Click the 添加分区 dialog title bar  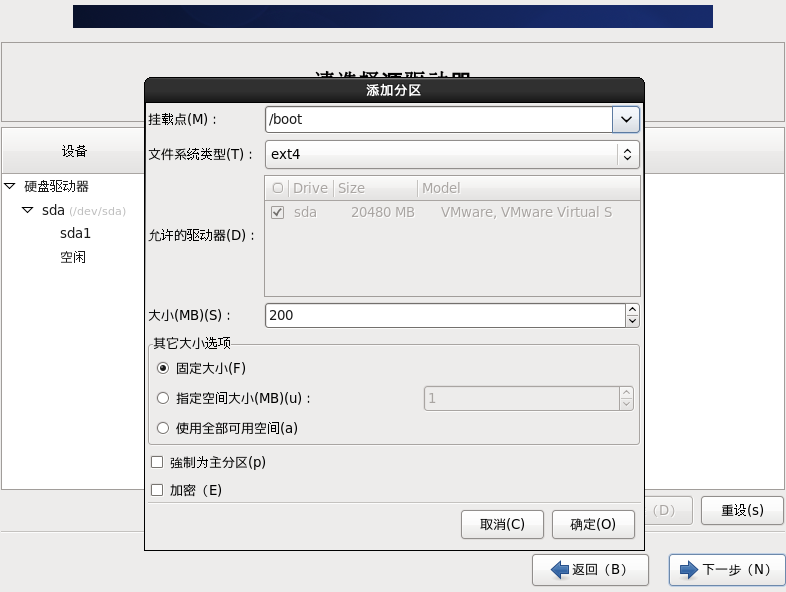394,90
